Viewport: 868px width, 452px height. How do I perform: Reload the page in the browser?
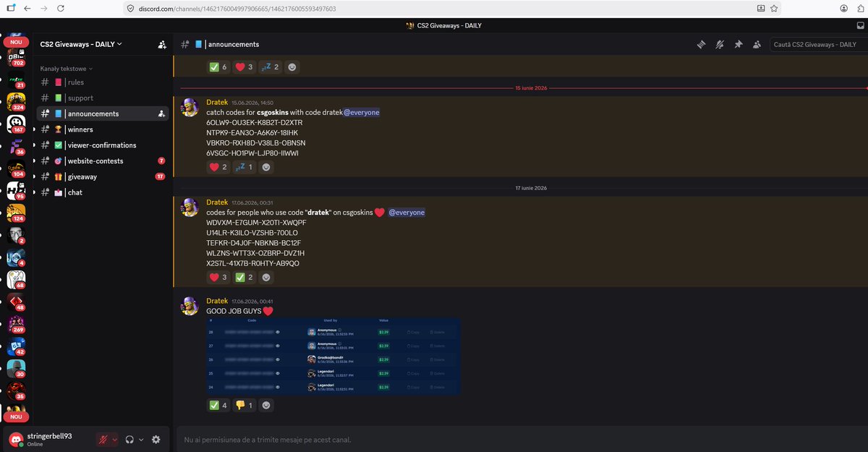coord(60,9)
